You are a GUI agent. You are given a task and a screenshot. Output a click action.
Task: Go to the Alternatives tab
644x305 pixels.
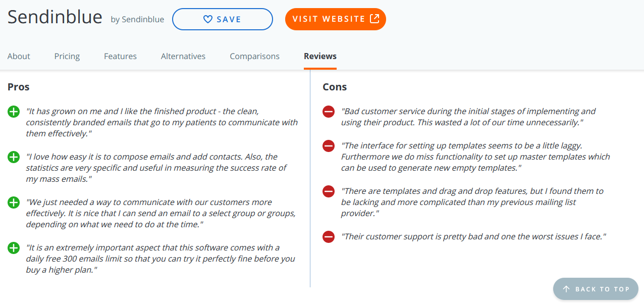click(183, 56)
